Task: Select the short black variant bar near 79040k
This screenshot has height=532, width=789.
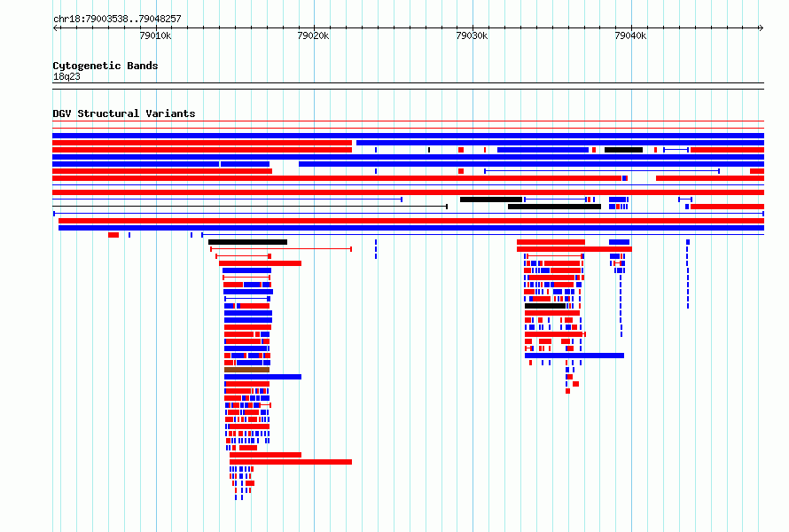Action: pyautogui.click(x=623, y=150)
